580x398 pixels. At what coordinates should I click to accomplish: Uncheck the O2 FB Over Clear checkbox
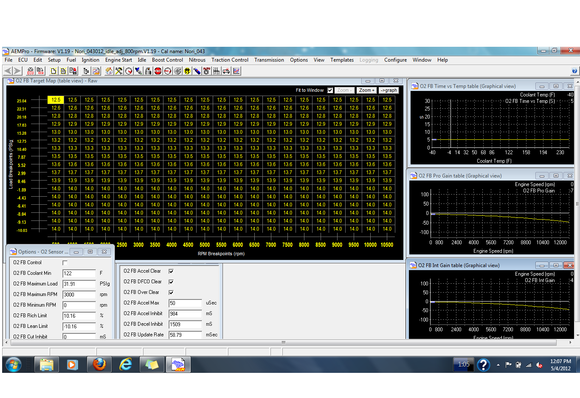171,292
